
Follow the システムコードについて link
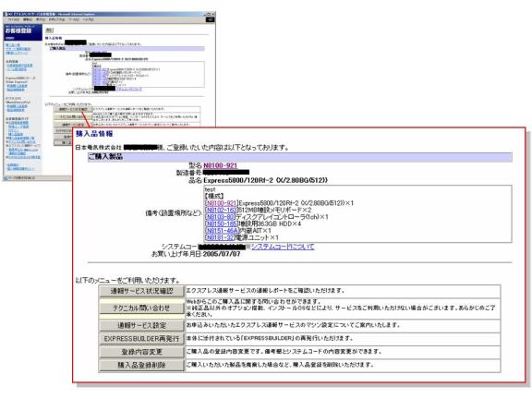[x=283, y=247]
